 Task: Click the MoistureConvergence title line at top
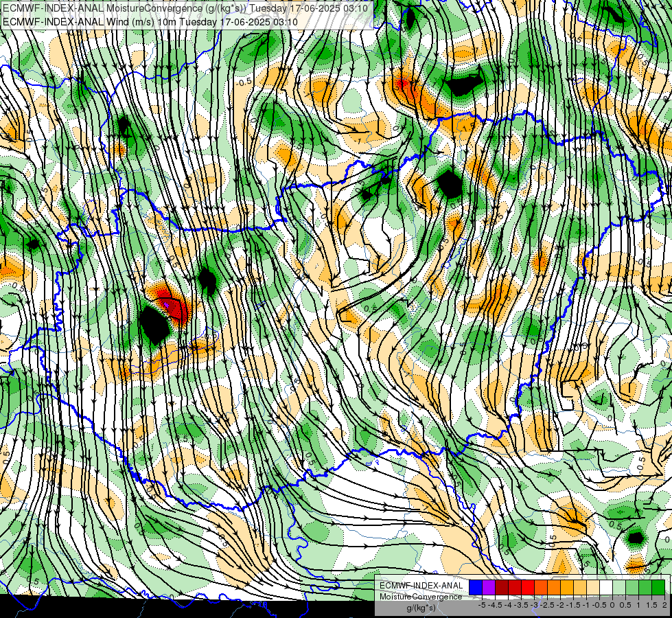click(185, 8)
